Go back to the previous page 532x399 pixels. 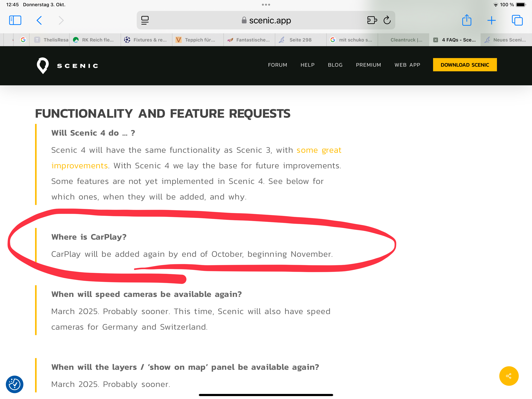click(x=39, y=20)
